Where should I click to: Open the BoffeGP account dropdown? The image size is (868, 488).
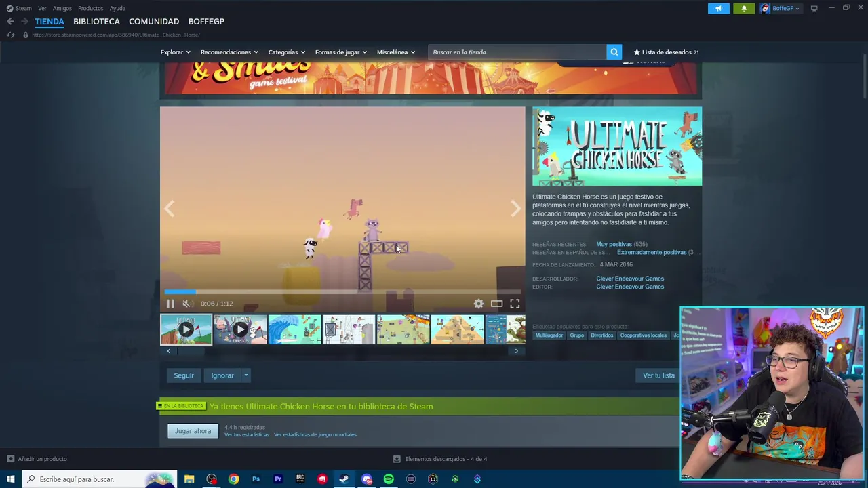click(x=780, y=8)
